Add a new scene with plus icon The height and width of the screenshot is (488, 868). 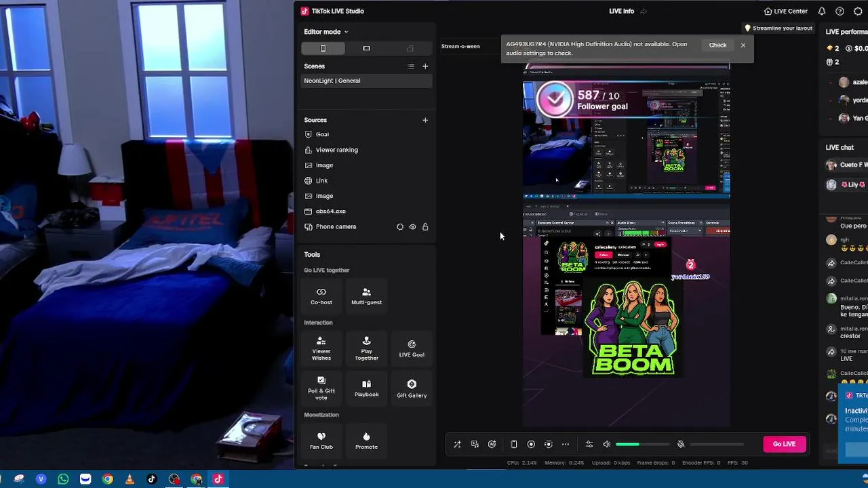click(425, 66)
